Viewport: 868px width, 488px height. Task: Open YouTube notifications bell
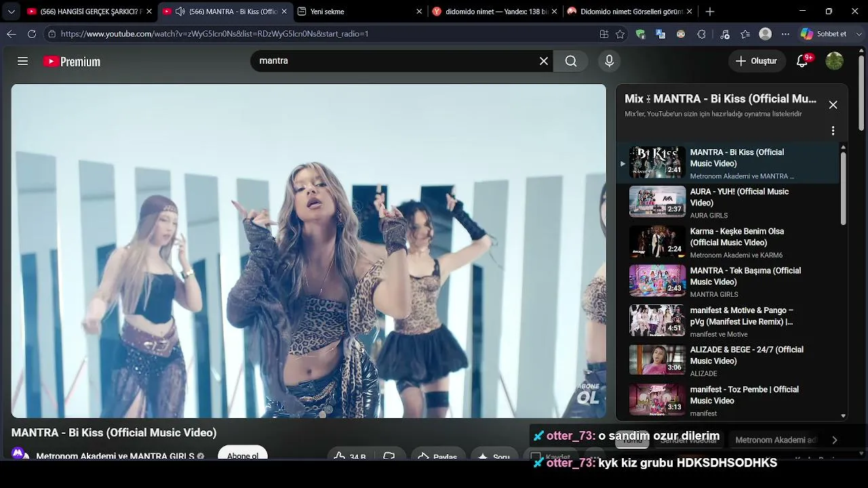point(802,61)
